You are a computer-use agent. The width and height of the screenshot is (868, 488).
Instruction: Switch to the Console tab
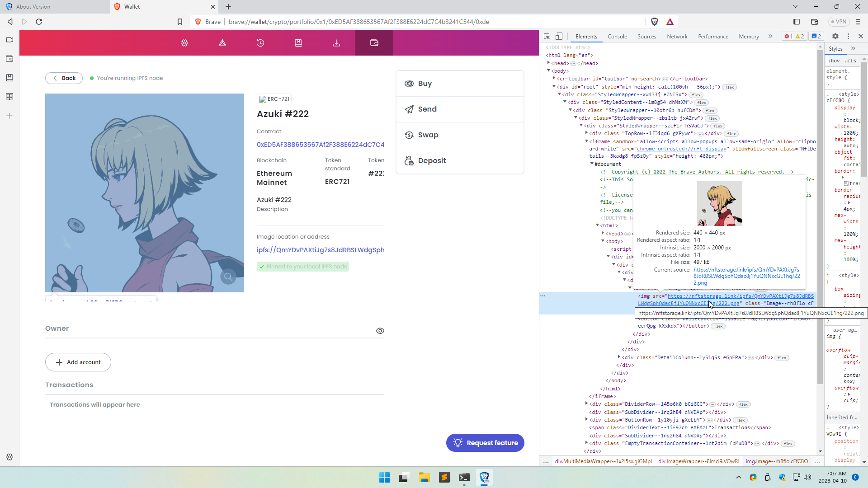tap(617, 36)
